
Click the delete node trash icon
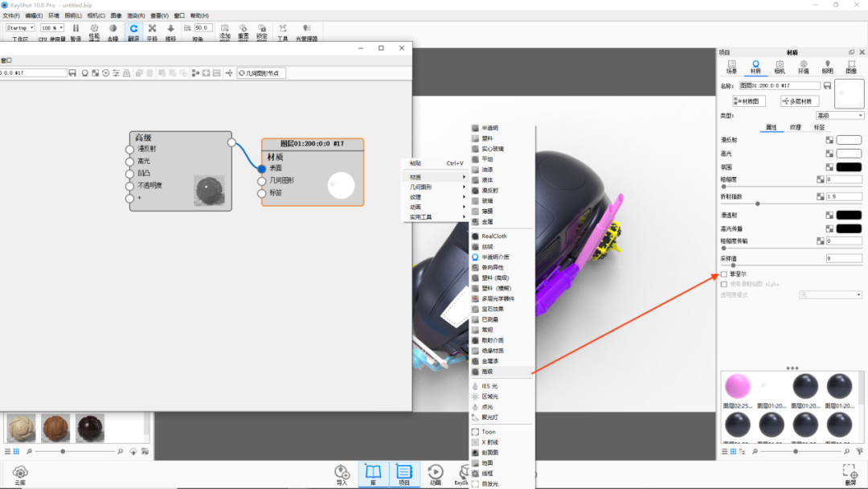pyautogui.click(x=149, y=73)
